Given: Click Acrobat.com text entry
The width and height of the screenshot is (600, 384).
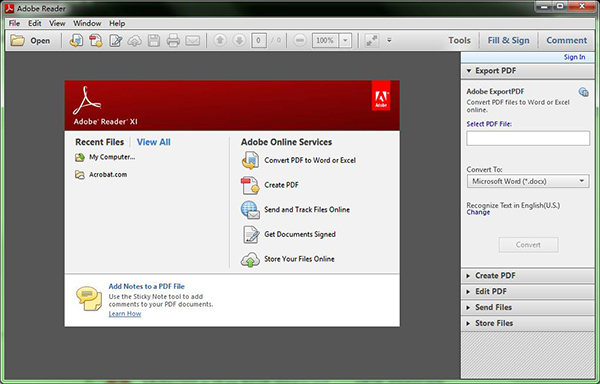Looking at the screenshot, I should 108,175.
